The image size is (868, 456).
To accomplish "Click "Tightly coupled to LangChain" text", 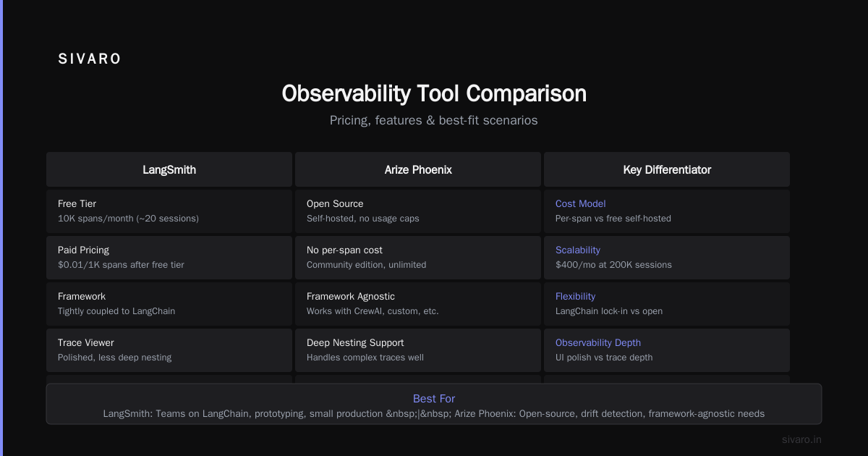I will click(x=116, y=311).
